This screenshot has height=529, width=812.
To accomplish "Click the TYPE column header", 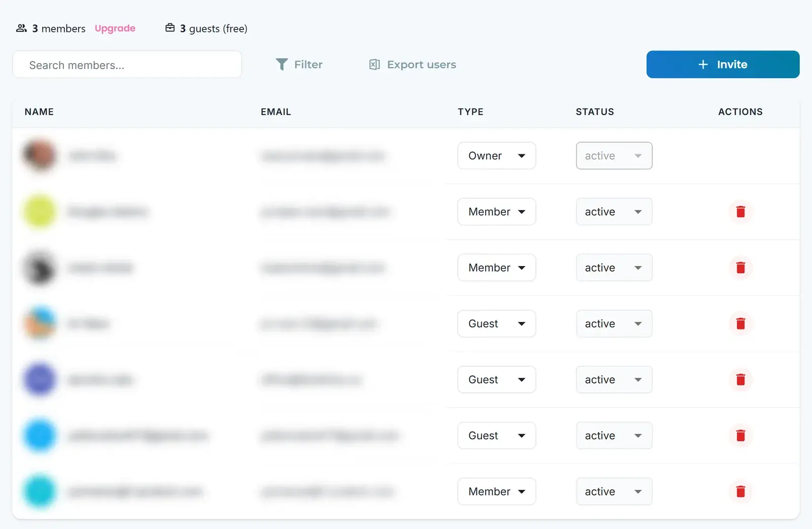I will point(470,112).
